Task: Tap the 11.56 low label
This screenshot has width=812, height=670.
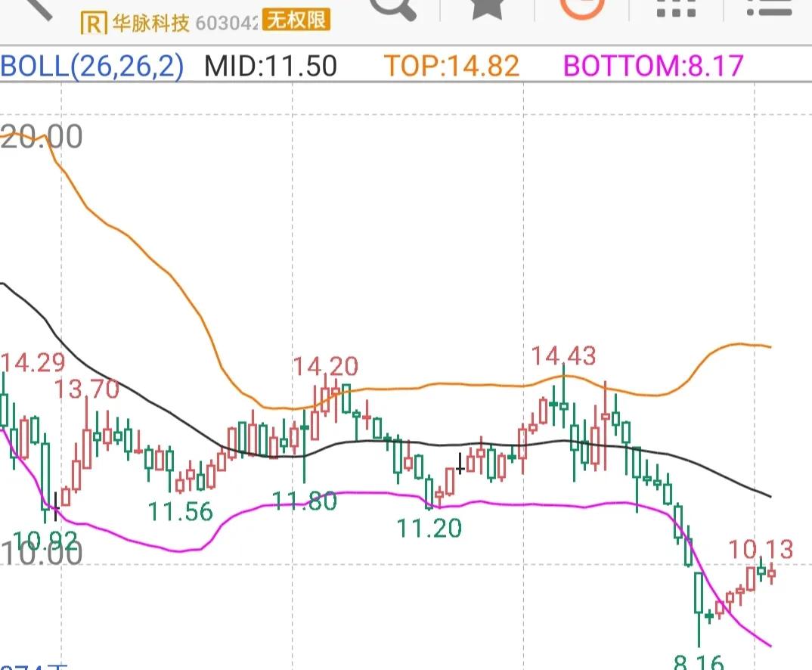Action: pos(180,511)
